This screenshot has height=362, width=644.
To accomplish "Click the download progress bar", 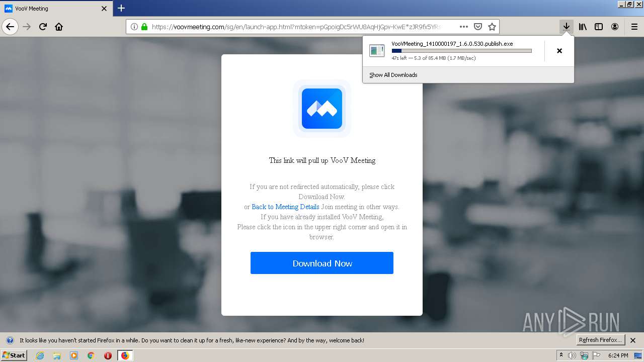I will (x=461, y=51).
